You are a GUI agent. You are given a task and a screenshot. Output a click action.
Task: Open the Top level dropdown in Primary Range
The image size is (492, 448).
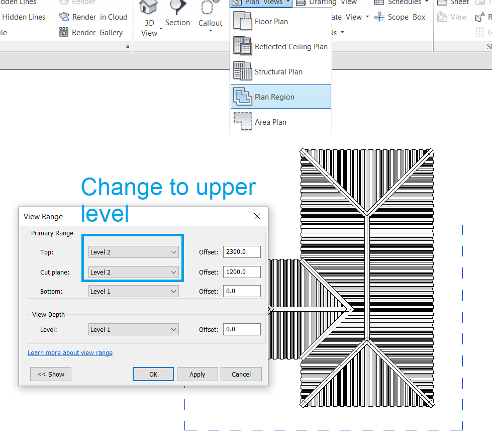point(173,252)
